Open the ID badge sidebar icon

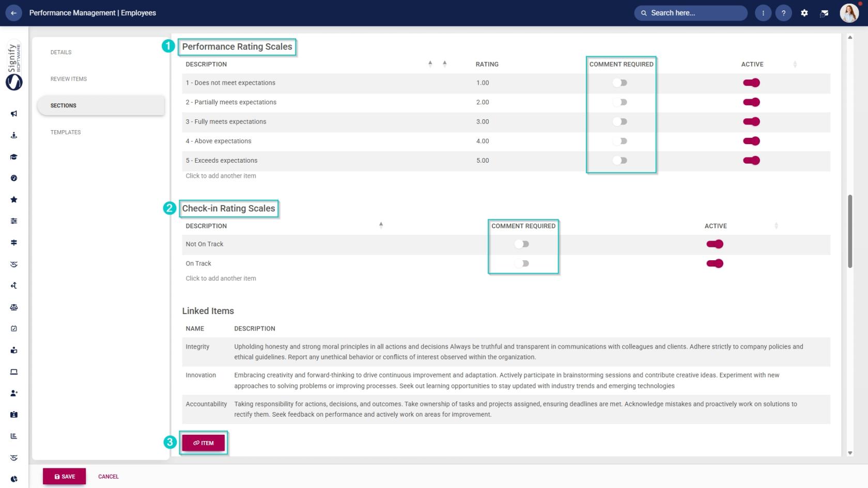[x=14, y=415]
